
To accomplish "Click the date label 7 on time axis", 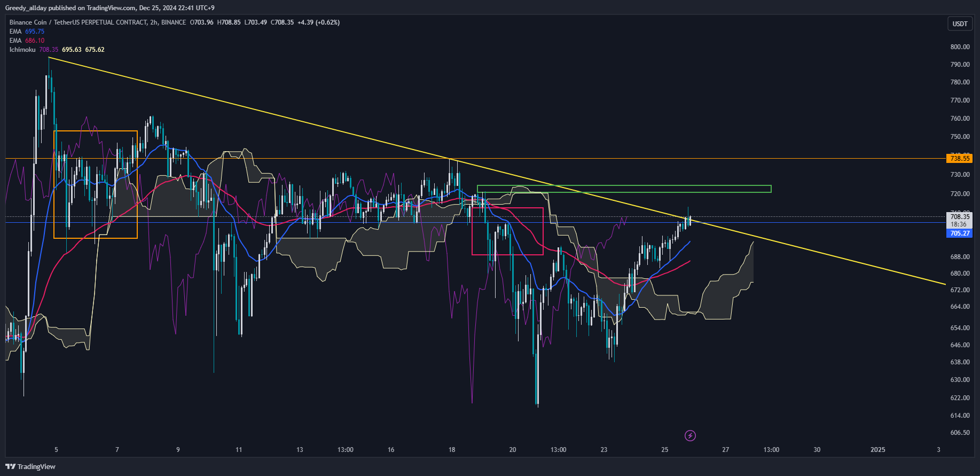I will click(x=117, y=450).
